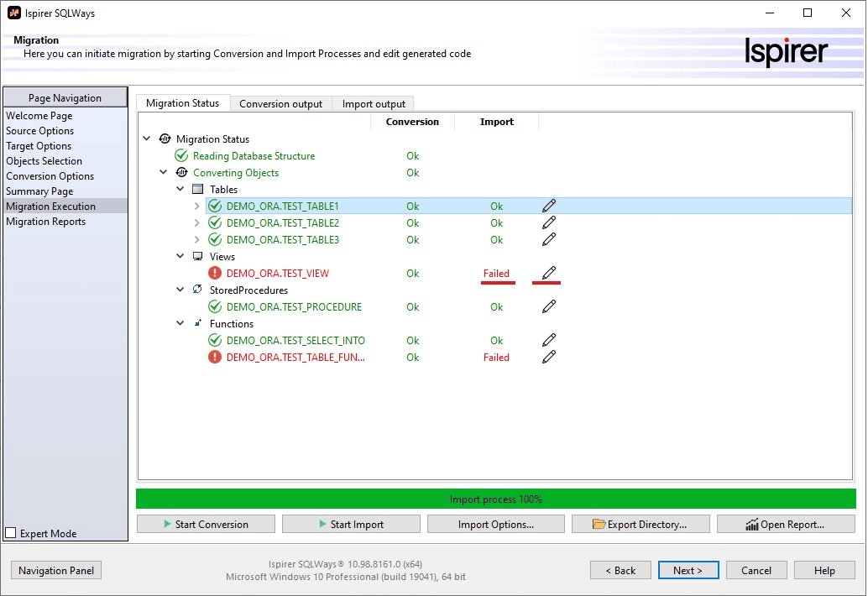Open editor pencil for TEST_PROCEDURE row
The height and width of the screenshot is (596, 868).
(x=549, y=306)
